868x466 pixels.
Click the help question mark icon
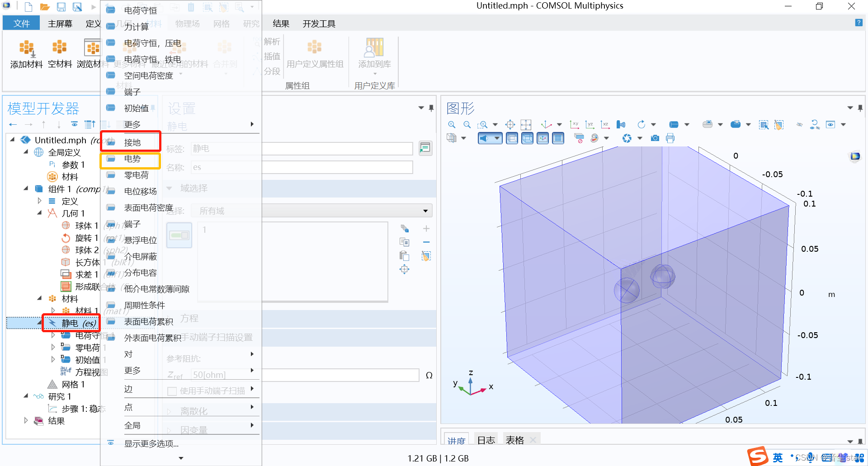pyautogui.click(x=859, y=23)
